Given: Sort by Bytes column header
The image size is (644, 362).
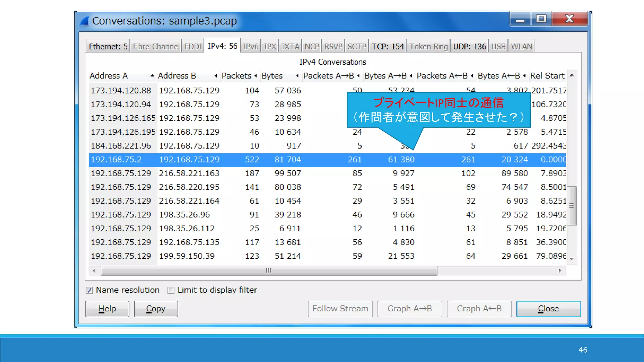Looking at the screenshot, I should coord(272,76).
